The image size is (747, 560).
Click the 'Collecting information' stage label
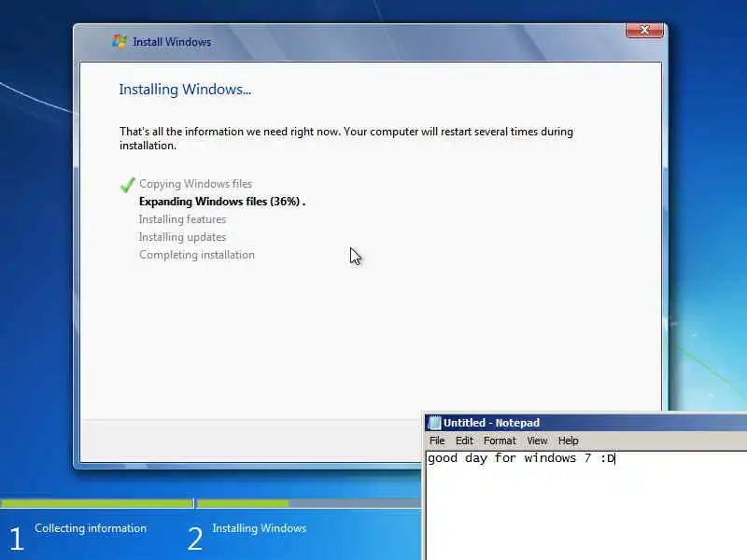click(x=91, y=528)
